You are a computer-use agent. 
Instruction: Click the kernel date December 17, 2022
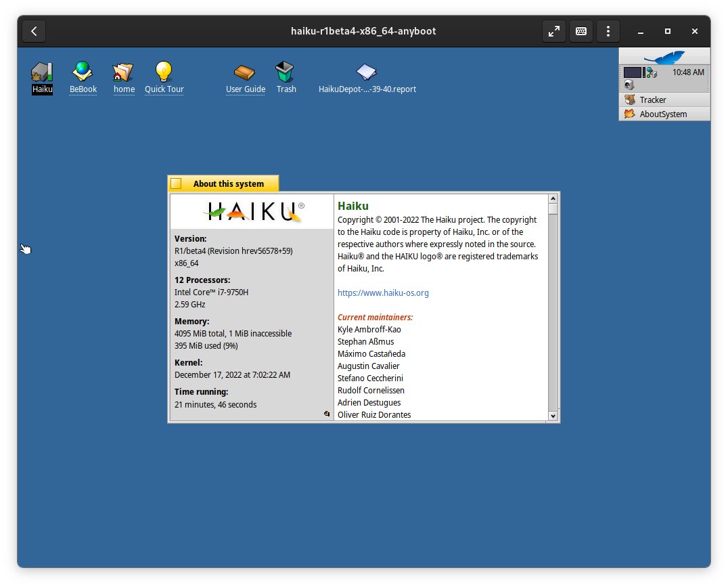point(232,374)
